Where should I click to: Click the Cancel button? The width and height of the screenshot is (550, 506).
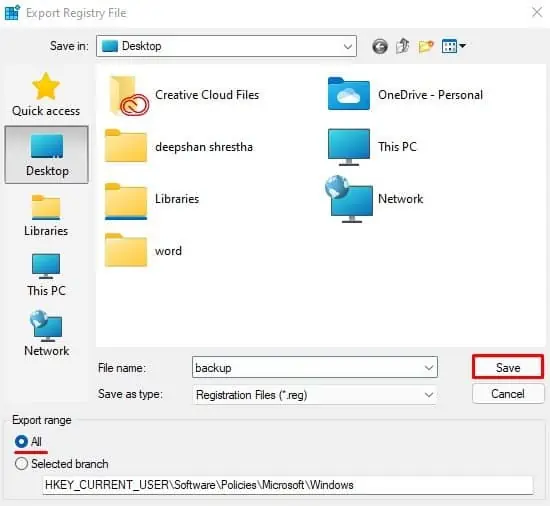point(508,394)
